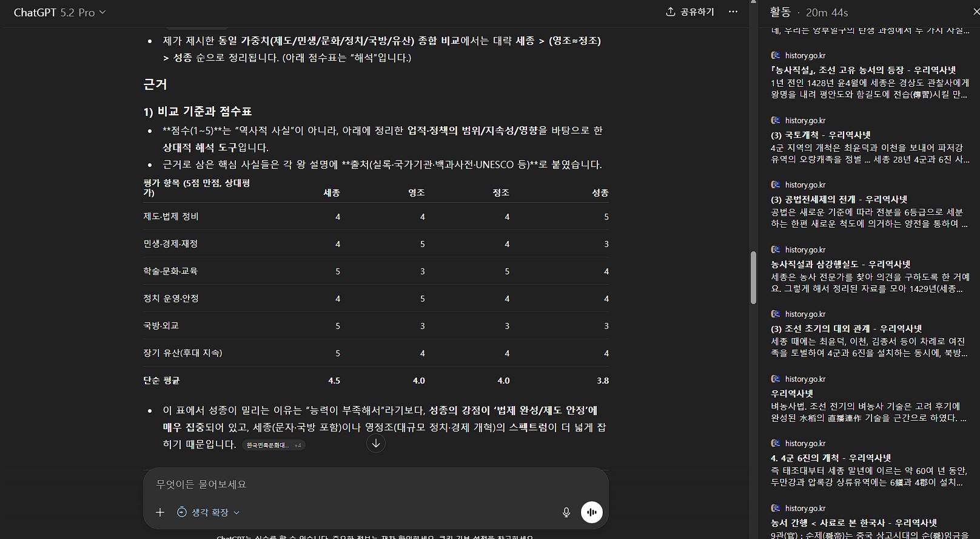Start voice mode with the waveform button
Viewport: 980px width, 539px height.
pyautogui.click(x=592, y=512)
